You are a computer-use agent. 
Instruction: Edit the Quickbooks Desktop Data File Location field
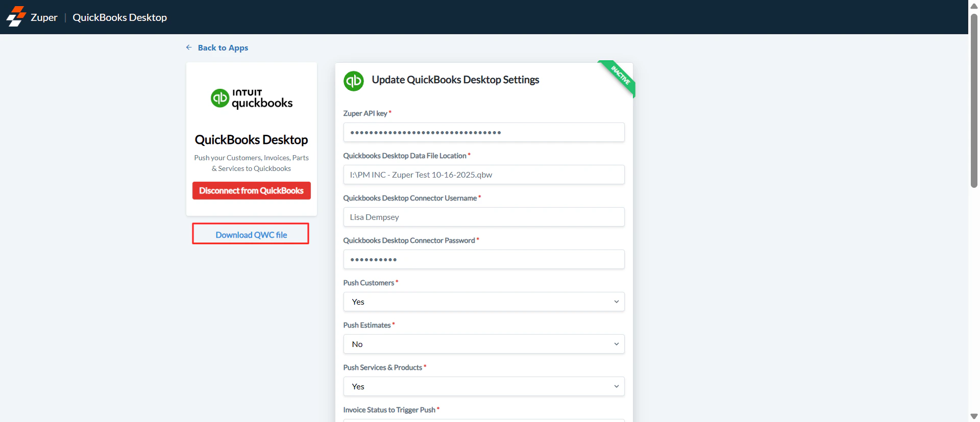click(x=484, y=175)
